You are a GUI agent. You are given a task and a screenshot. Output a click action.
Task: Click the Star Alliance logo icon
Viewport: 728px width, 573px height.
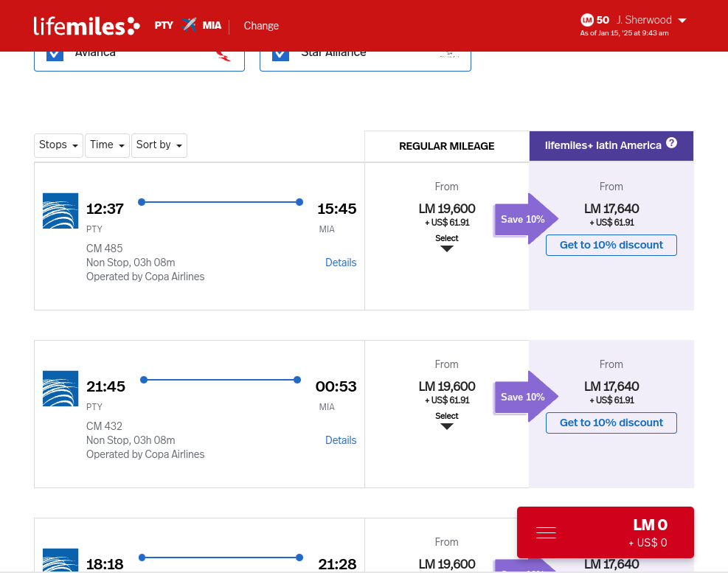click(x=449, y=55)
